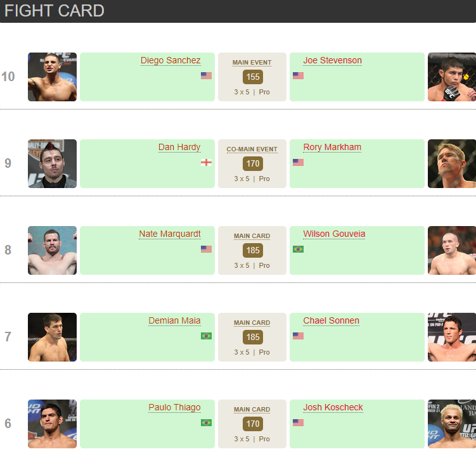
Task: Click the US flag under Rory Markham
Action: coord(298,162)
